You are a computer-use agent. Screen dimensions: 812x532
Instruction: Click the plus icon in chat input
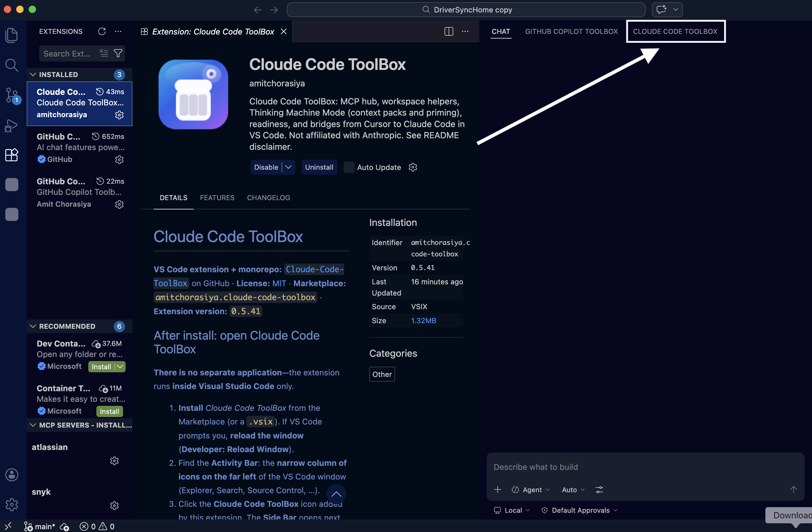pyautogui.click(x=498, y=490)
